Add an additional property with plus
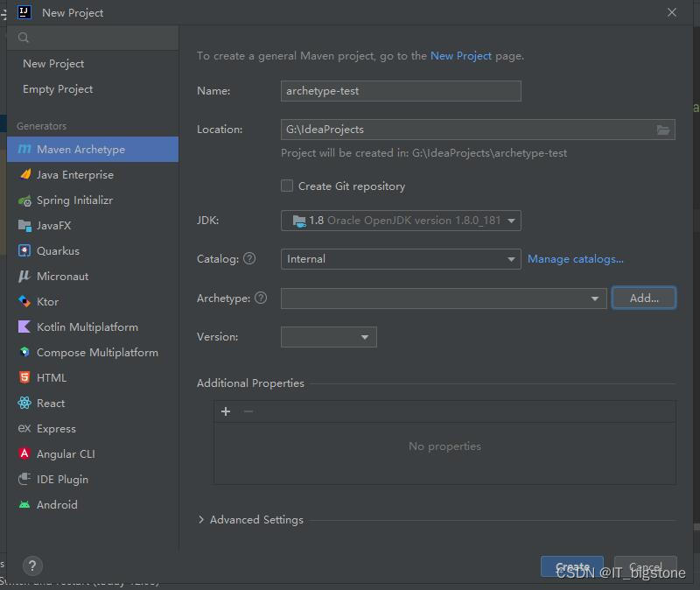Screen dimensions: 700x590 (x=226, y=411)
